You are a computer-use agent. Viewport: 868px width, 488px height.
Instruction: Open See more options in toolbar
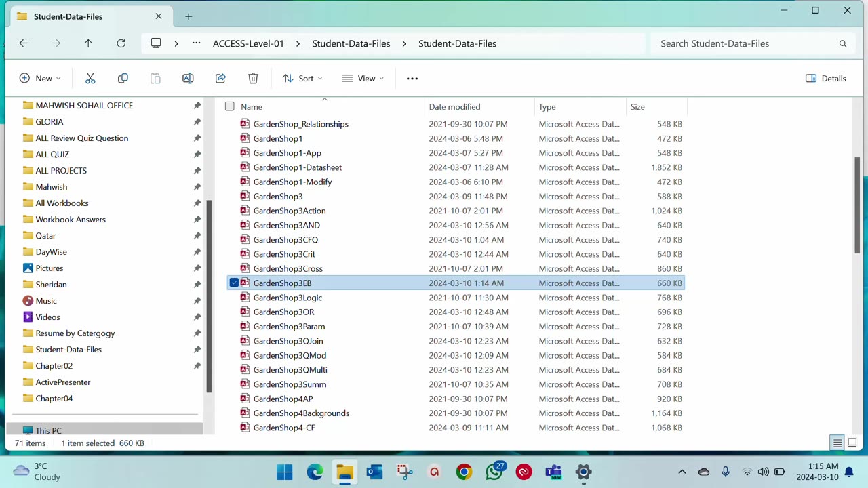pos(412,79)
